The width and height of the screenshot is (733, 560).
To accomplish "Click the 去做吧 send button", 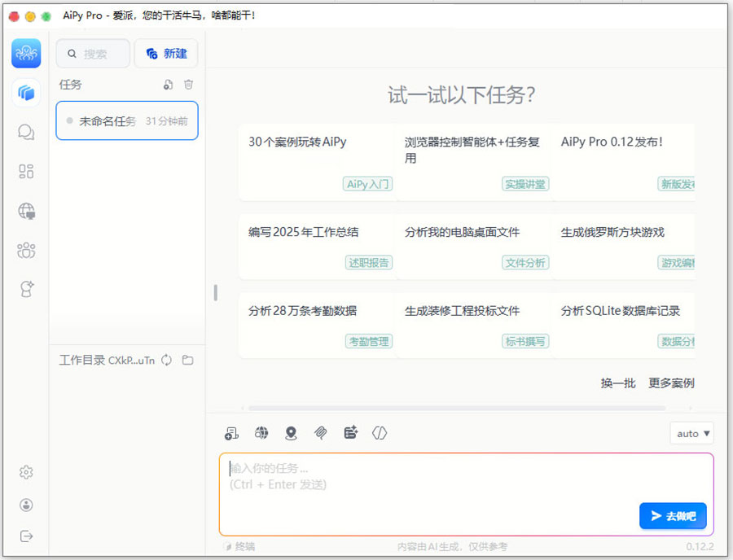I will tap(673, 515).
